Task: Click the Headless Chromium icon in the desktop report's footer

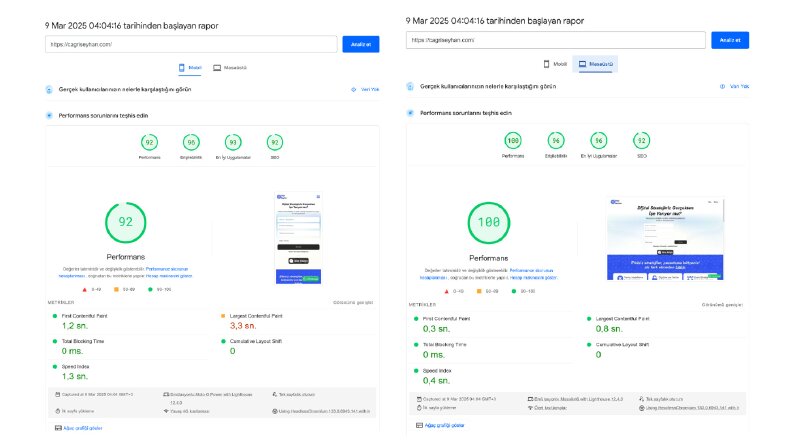Action: (642, 408)
